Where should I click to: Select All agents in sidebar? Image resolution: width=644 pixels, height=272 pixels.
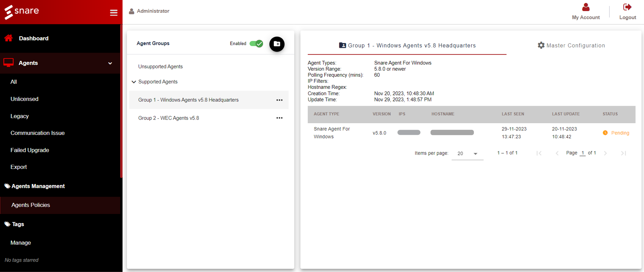(x=14, y=82)
